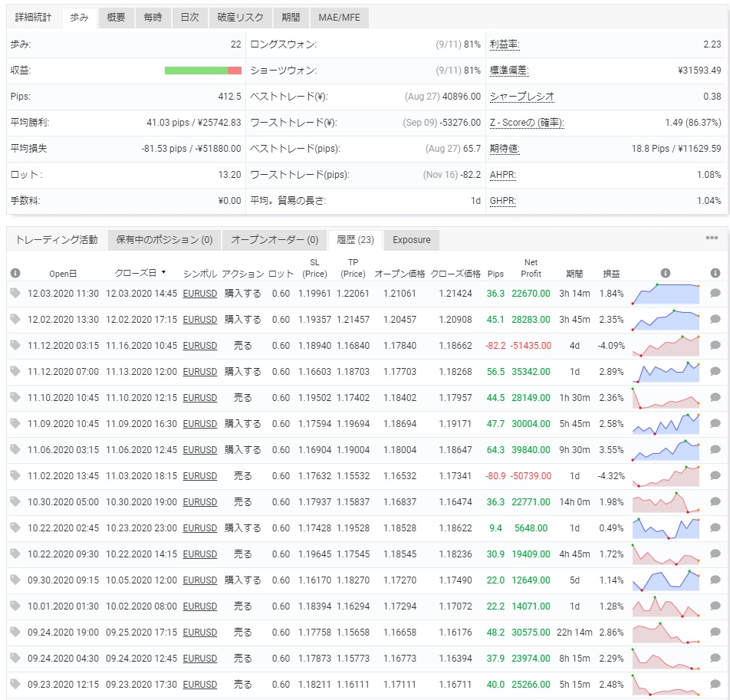730x700 pixels.
Task: Open comment bubble for 10.01.2020 01:30 trade
Action: 715,606
